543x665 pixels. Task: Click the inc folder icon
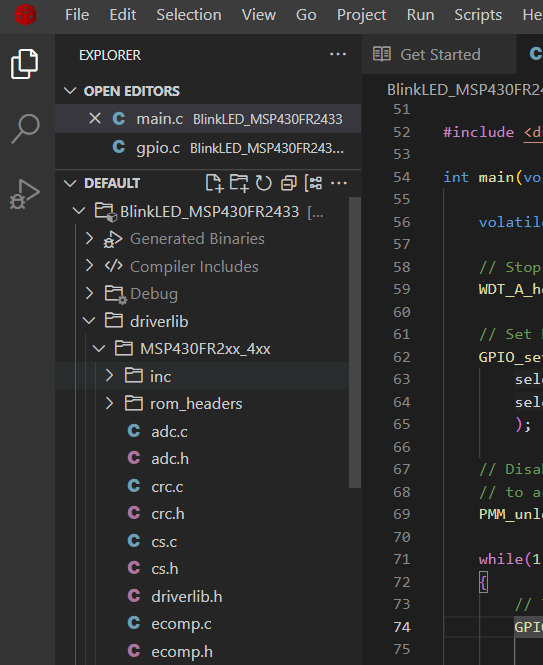(134, 376)
